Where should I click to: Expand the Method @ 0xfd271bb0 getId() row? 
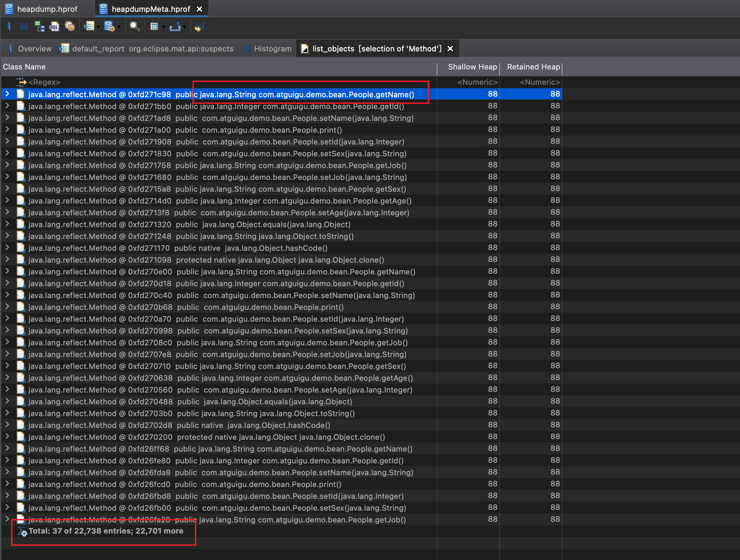[7, 106]
